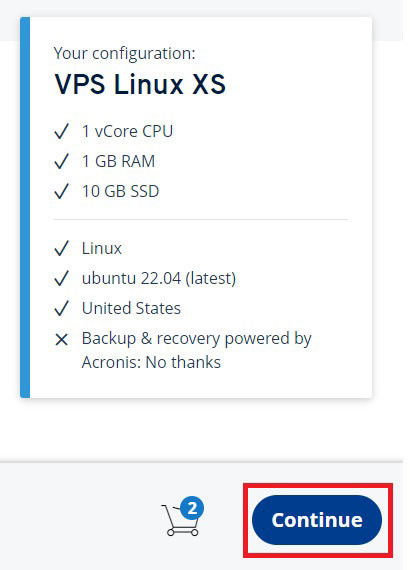Click the Acronis: No thanks text
Viewport: 413px width, 570px height.
click(151, 362)
